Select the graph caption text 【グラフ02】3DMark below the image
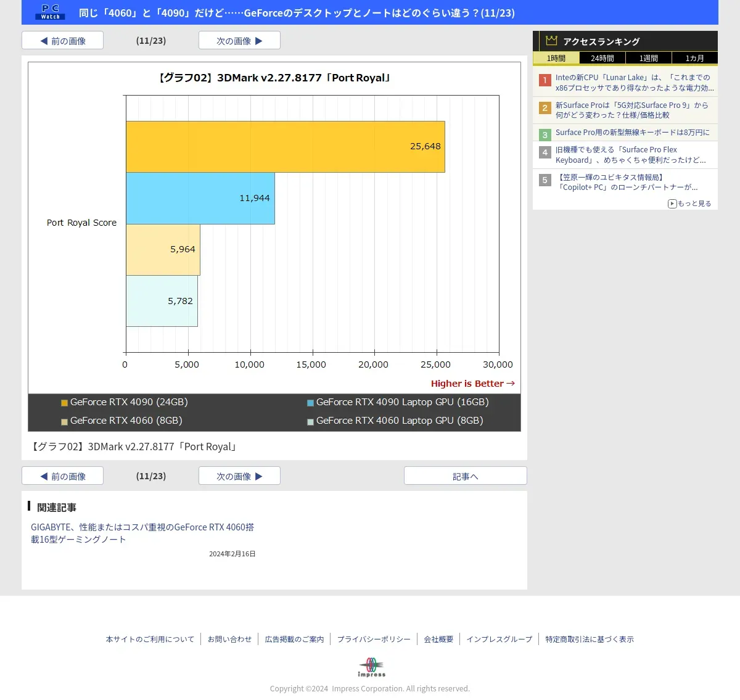Viewport: 740px width, 700px height. point(134,447)
